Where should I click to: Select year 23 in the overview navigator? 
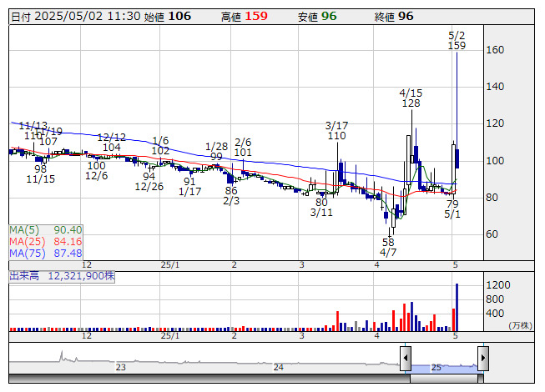[x=121, y=367]
